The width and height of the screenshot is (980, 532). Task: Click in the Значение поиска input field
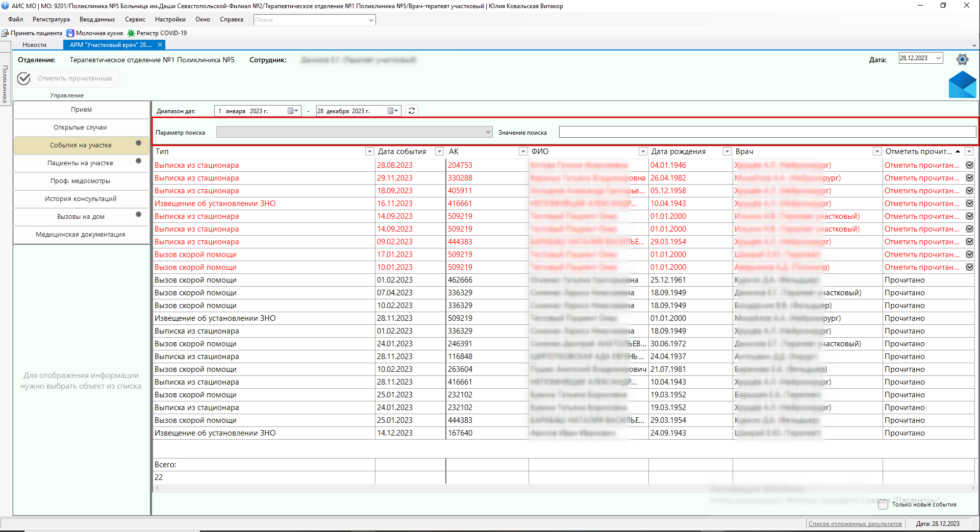(x=768, y=132)
